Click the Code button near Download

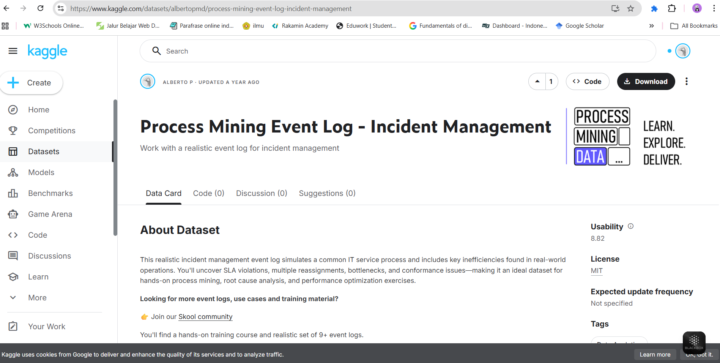pos(587,82)
